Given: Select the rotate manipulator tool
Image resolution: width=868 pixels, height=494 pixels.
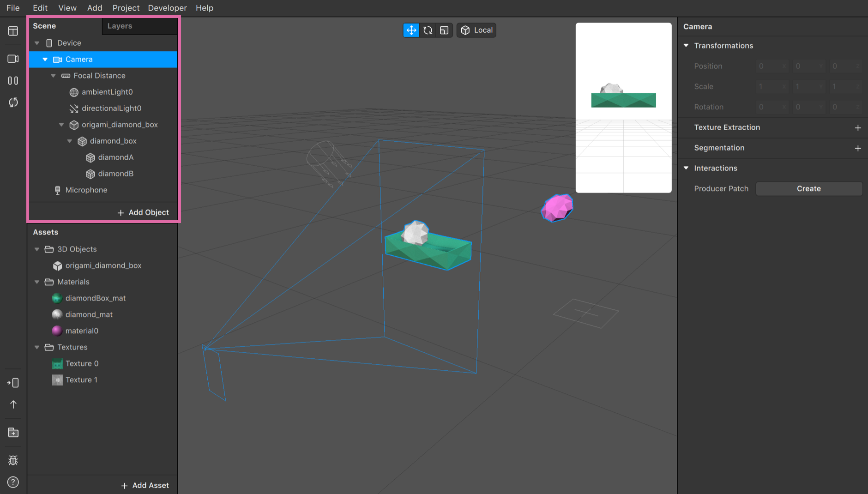Looking at the screenshot, I should 428,30.
